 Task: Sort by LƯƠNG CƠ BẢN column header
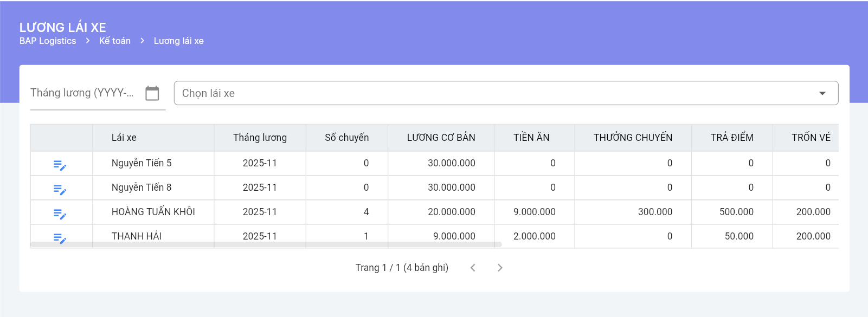pyautogui.click(x=441, y=138)
